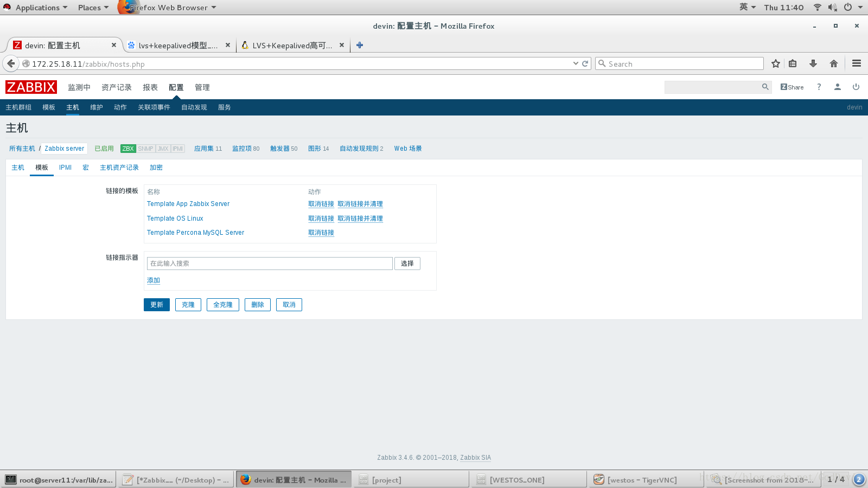868x488 pixels.
Task: Go to 模板 submenu in blue bar
Action: pyautogui.click(x=49, y=107)
